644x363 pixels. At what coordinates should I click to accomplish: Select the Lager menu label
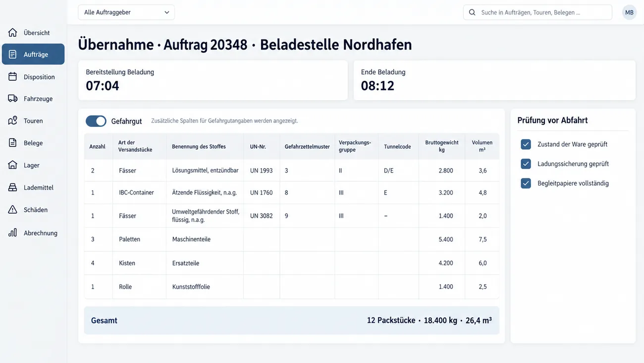32,165
